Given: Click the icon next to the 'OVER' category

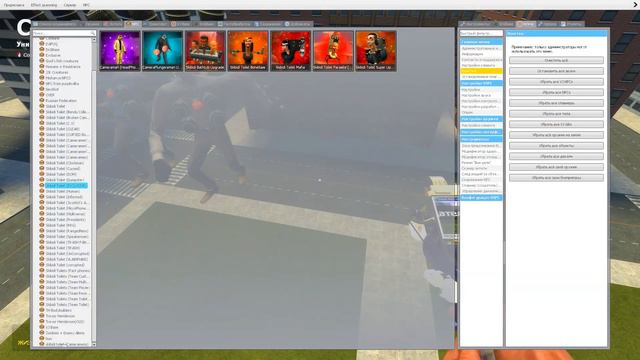Looking at the screenshot, I should (42, 95).
